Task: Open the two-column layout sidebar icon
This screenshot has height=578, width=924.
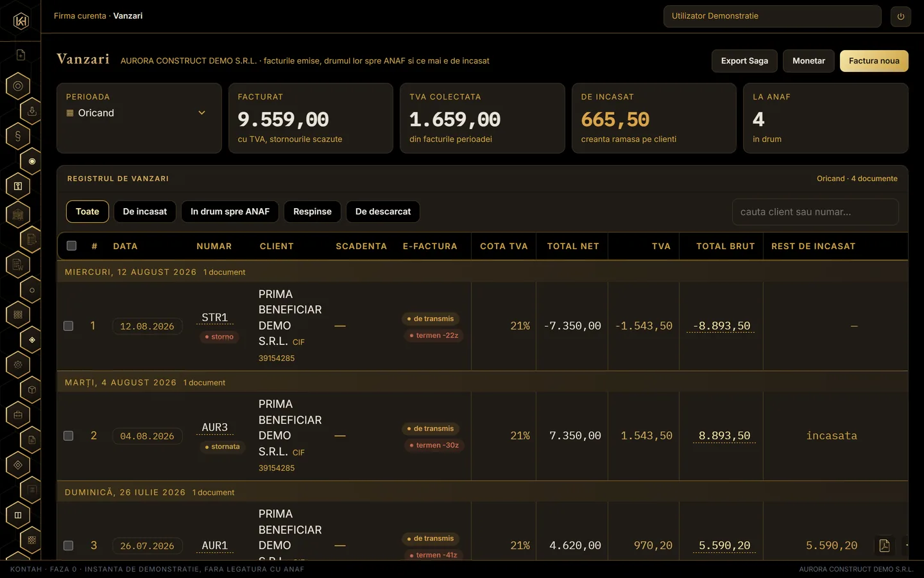Action: click(18, 515)
